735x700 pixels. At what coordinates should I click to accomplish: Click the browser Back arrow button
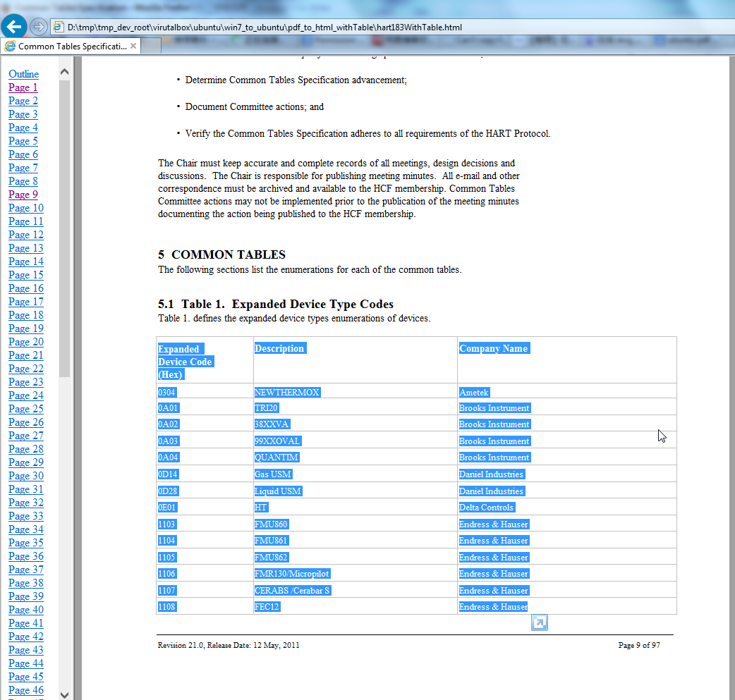14,27
